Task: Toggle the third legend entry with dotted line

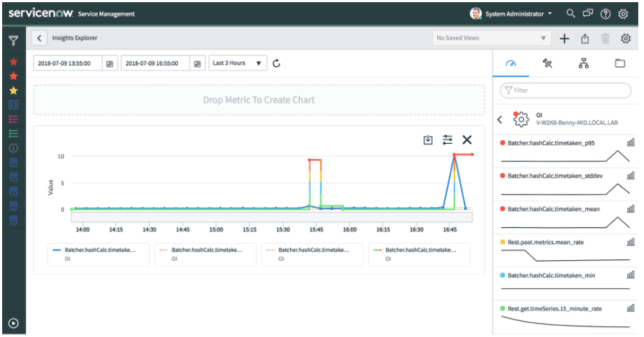Action: [312, 254]
